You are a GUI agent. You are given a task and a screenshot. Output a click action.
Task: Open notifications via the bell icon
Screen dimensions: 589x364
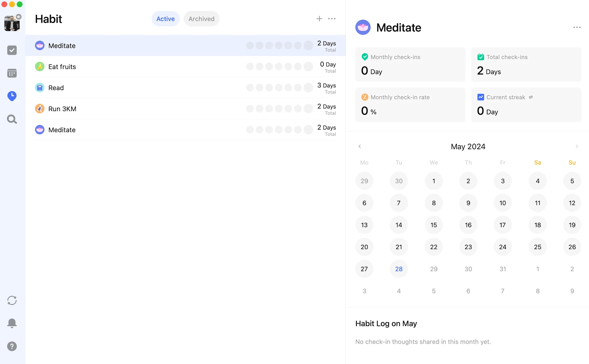[x=12, y=323]
